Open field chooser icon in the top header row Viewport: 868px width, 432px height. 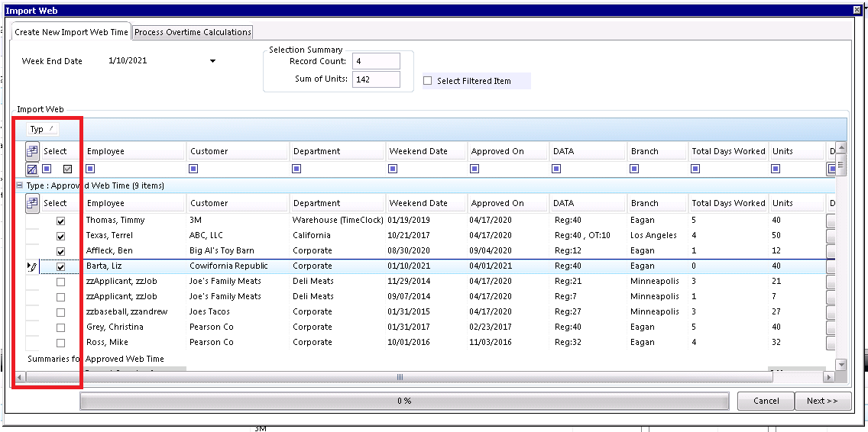[32, 151]
